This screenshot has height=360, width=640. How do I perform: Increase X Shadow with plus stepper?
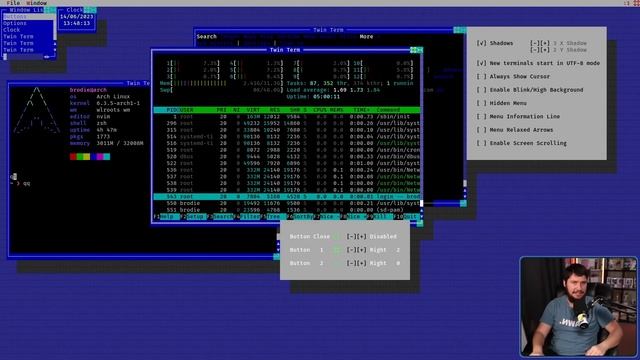coord(545,43)
